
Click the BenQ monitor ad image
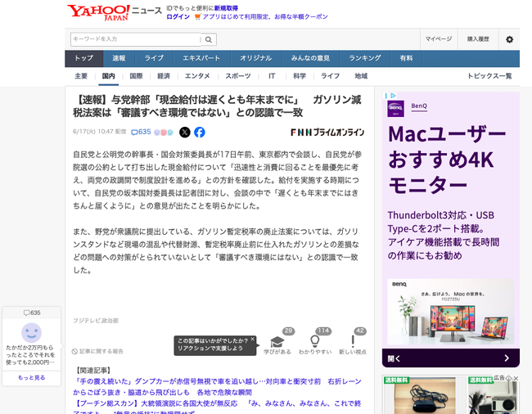(x=451, y=311)
